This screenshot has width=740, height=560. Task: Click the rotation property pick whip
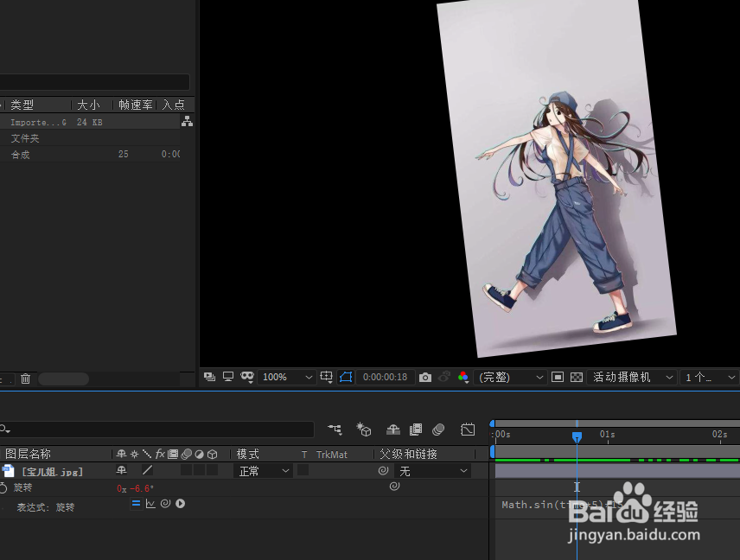click(x=394, y=486)
